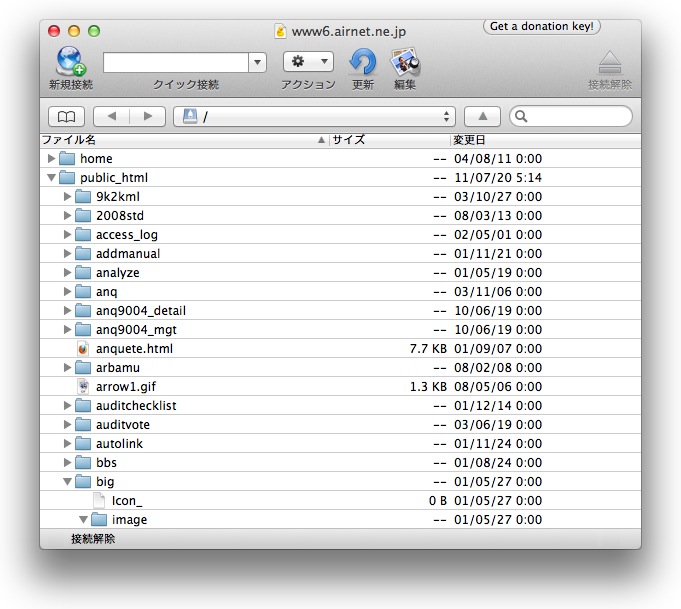
Task: Click the access_log folder icon
Action: pyautogui.click(x=83, y=235)
